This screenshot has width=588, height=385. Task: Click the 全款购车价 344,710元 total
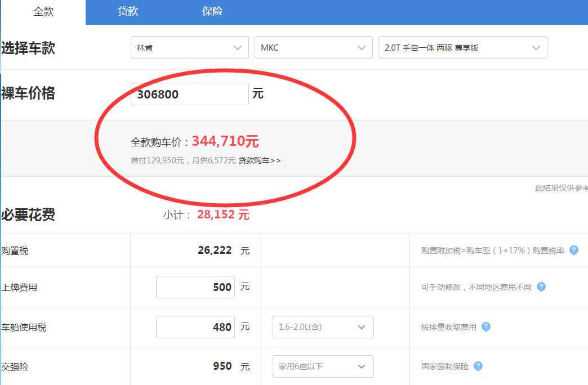(x=195, y=141)
